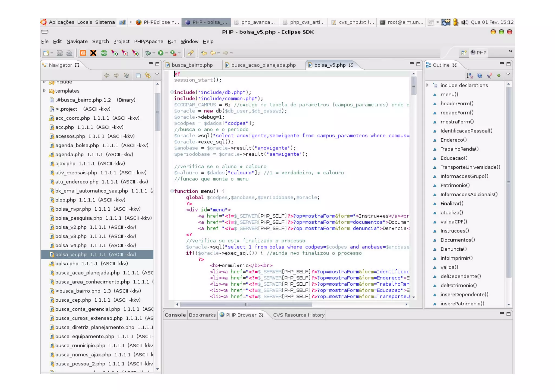Select the PHP perspective button
The width and height of the screenshot is (555, 392).
coord(478,53)
